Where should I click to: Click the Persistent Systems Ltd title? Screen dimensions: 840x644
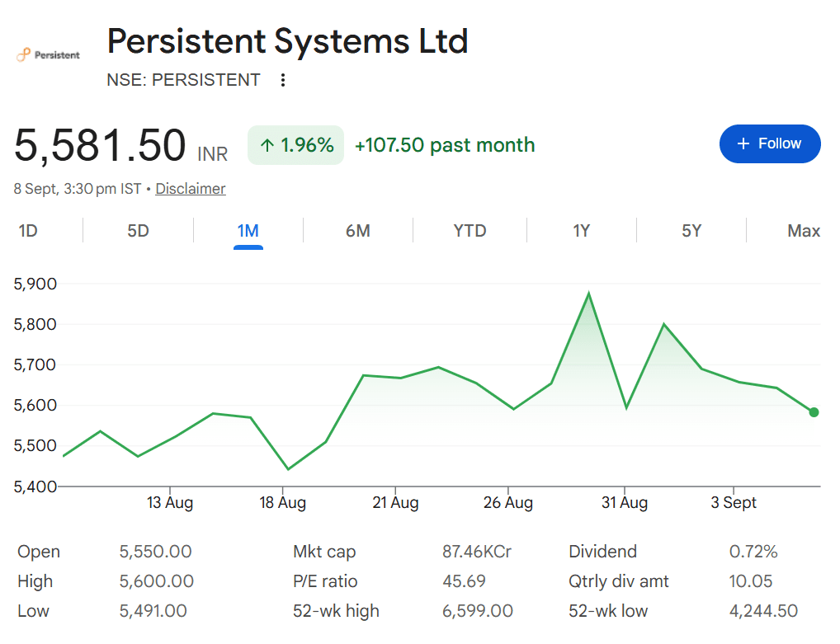click(x=288, y=41)
